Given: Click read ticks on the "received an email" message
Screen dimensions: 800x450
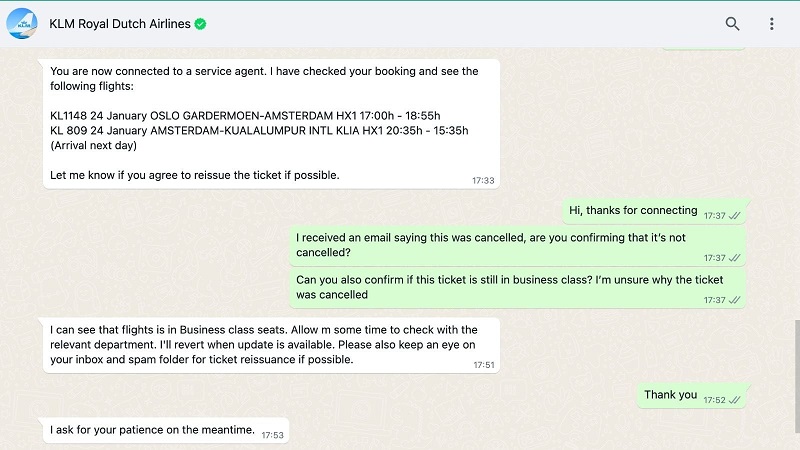Looking at the screenshot, I should [x=735, y=258].
